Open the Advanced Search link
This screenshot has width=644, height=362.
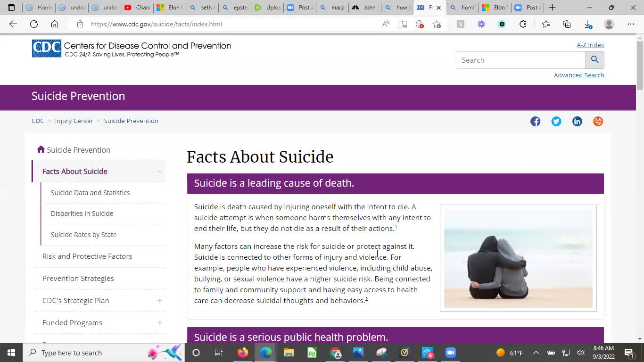tap(579, 75)
